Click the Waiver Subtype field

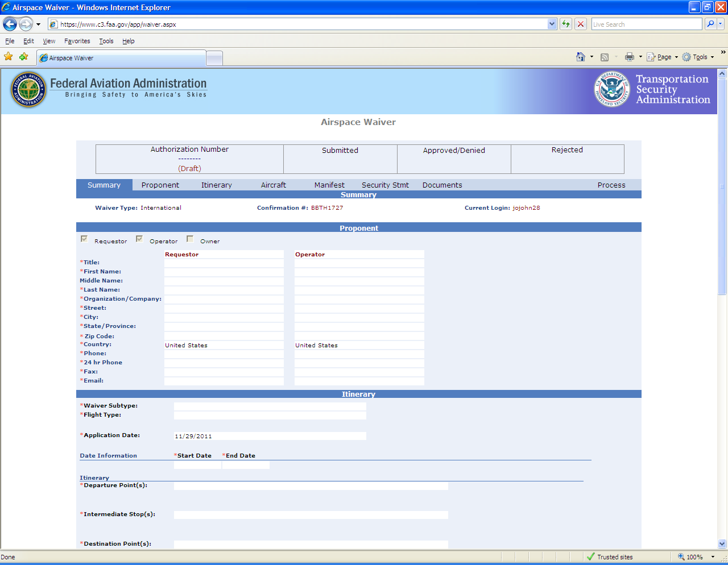pos(270,406)
